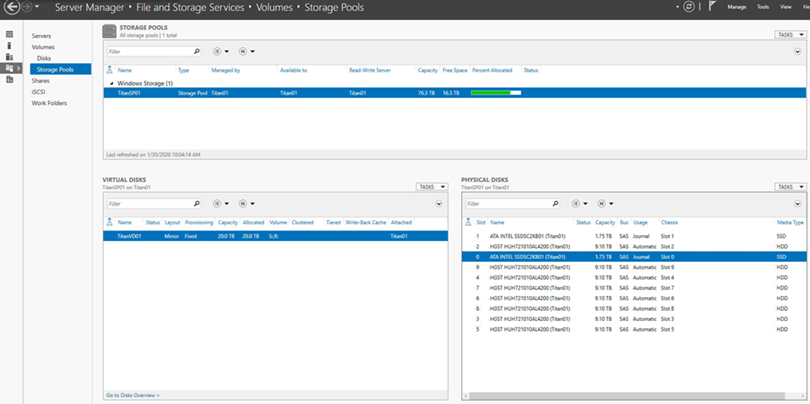
Task: Open Servers in the navigation pane
Action: (41, 36)
